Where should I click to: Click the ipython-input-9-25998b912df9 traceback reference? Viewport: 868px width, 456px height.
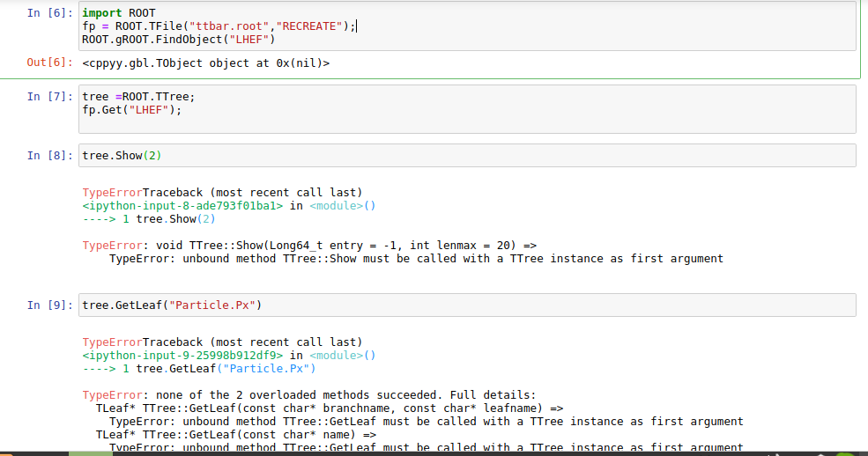point(182,356)
